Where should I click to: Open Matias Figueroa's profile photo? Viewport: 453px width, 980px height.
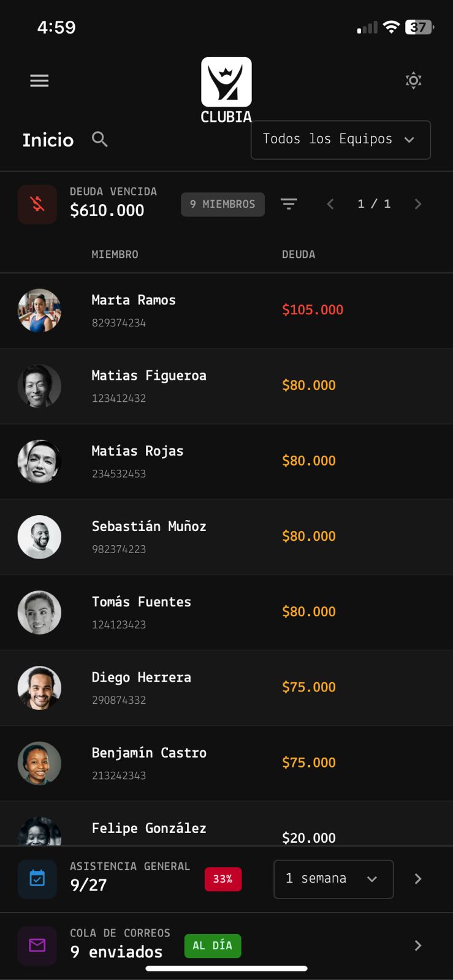click(x=39, y=386)
